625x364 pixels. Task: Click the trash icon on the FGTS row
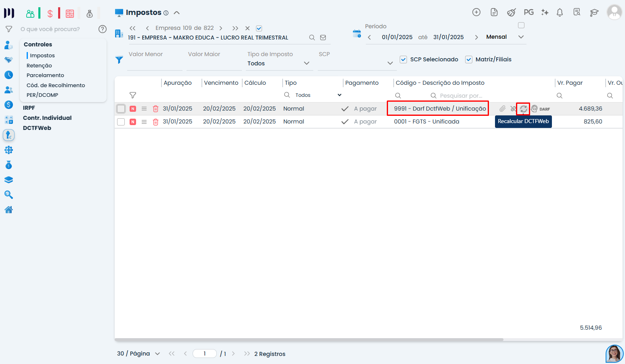pyautogui.click(x=155, y=122)
